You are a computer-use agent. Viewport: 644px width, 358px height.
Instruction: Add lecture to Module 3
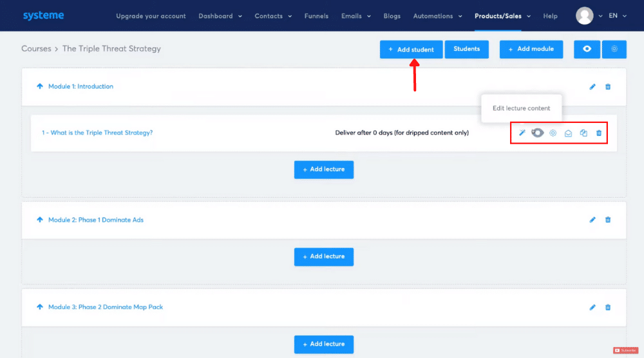pos(324,344)
